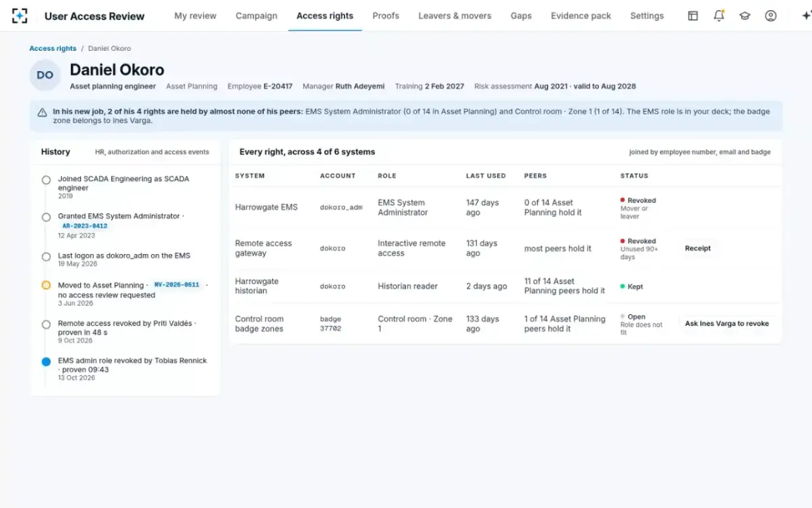Select the blue EMS admin role revoked marker
Viewport: 812px width, 508px height.
[x=46, y=362]
